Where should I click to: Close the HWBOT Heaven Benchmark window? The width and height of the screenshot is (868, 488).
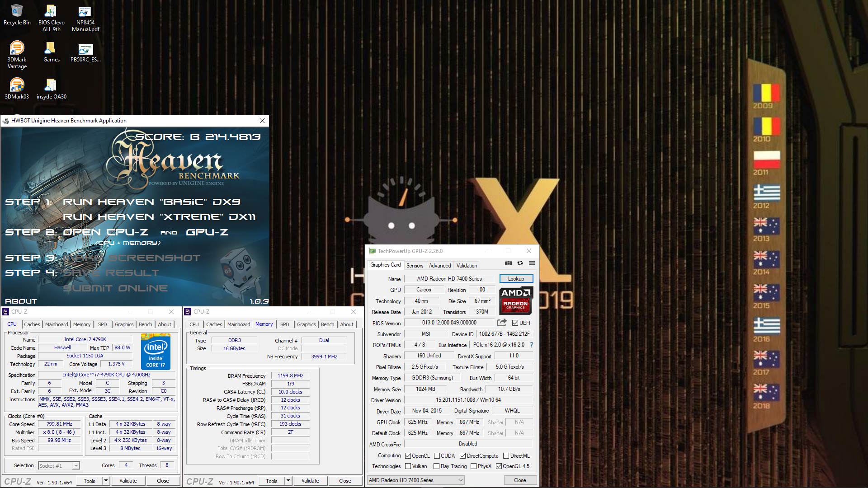(x=262, y=121)
